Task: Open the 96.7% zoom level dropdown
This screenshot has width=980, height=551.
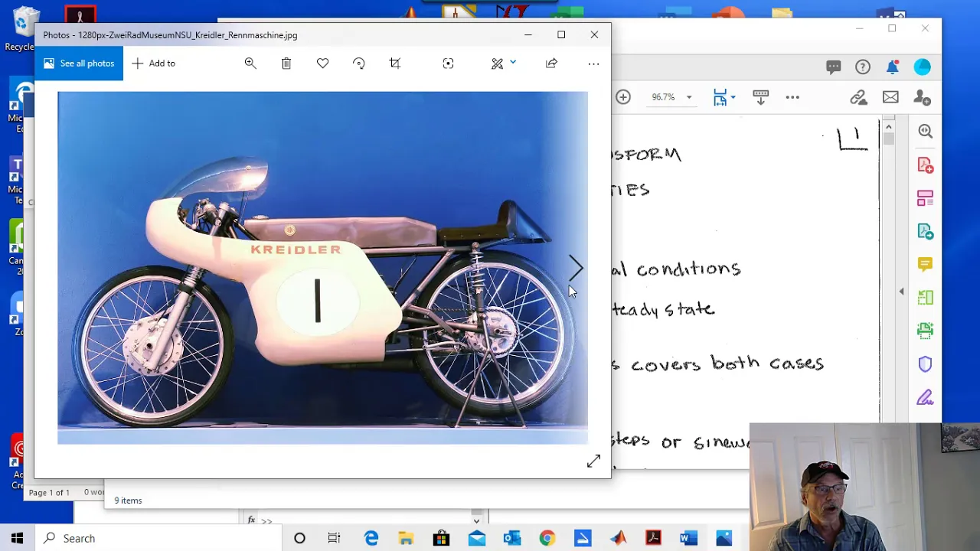Action: (671, 97)
